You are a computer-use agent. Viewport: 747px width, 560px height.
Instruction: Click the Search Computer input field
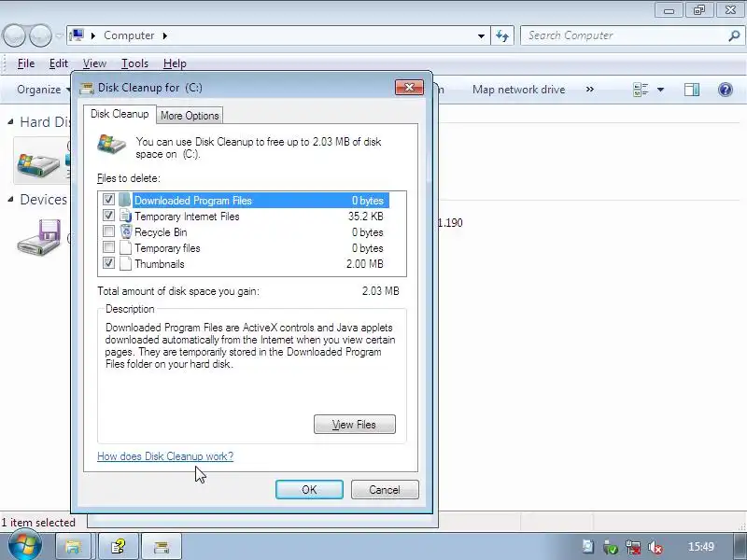[626, 35]
